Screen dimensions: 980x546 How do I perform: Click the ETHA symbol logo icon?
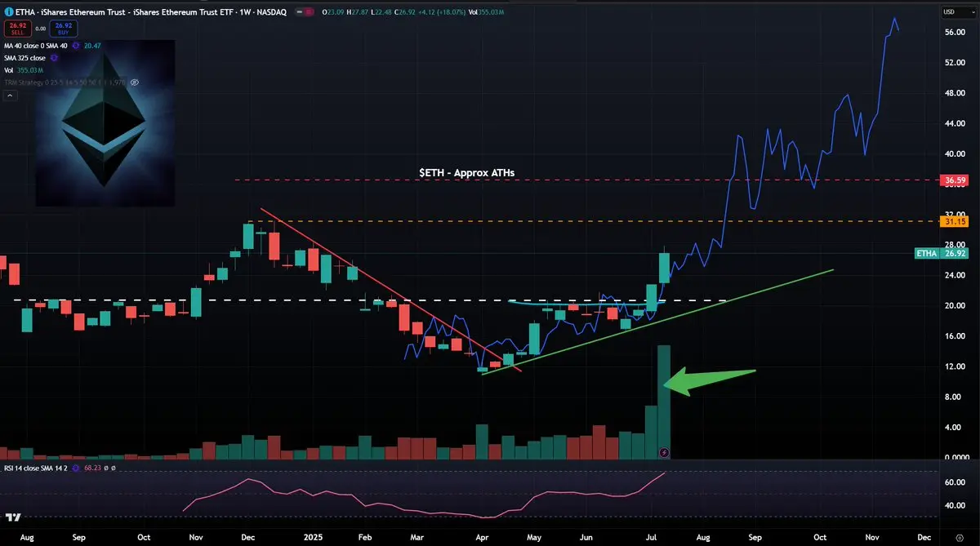click(8, 12)
